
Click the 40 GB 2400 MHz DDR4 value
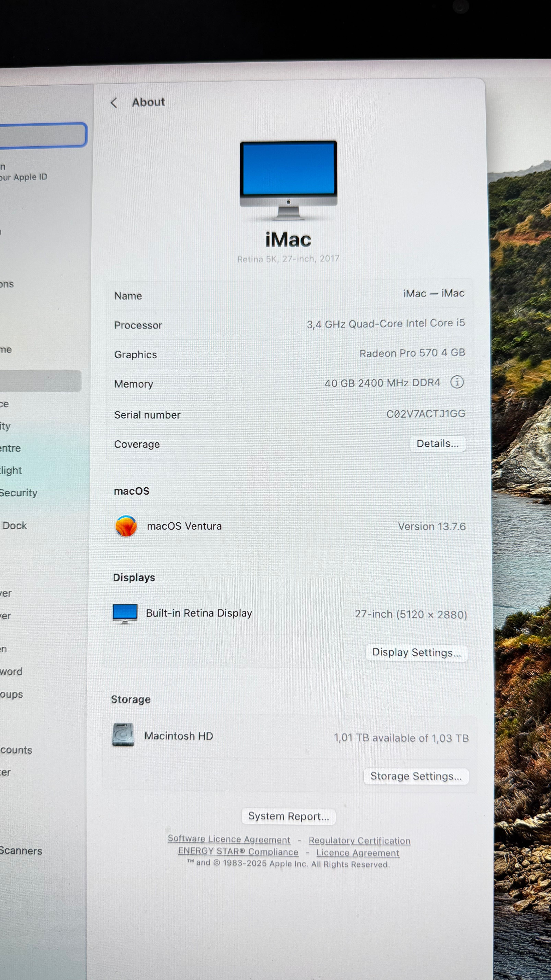[383, 383]
